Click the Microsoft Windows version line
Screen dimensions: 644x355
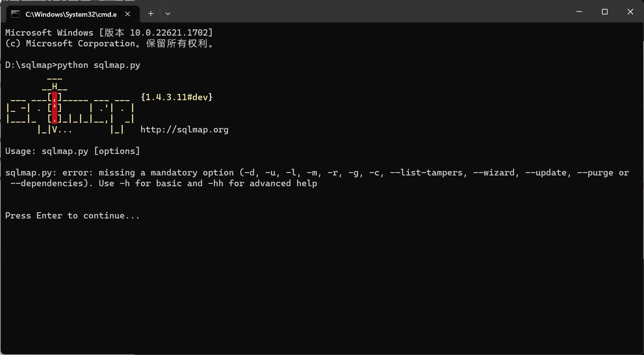[109, 33]
